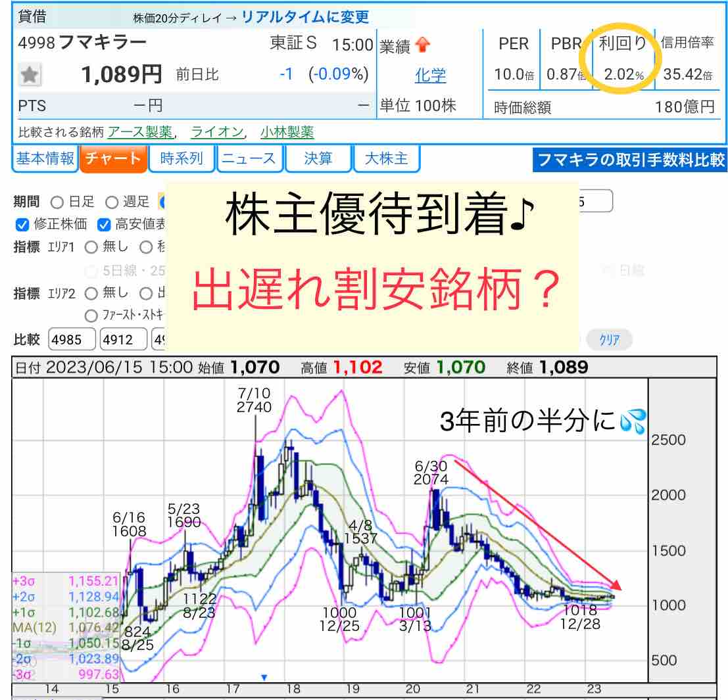Screen dimensions: 728x700
Task: Click the PBR 0.87倍 value
Action: [x=566, y=75]
